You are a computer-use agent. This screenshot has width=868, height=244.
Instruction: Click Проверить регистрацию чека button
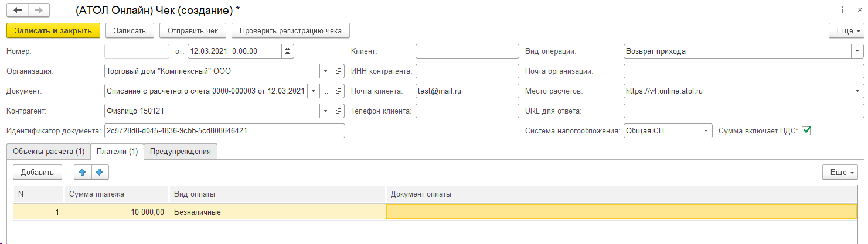point(291,30)
